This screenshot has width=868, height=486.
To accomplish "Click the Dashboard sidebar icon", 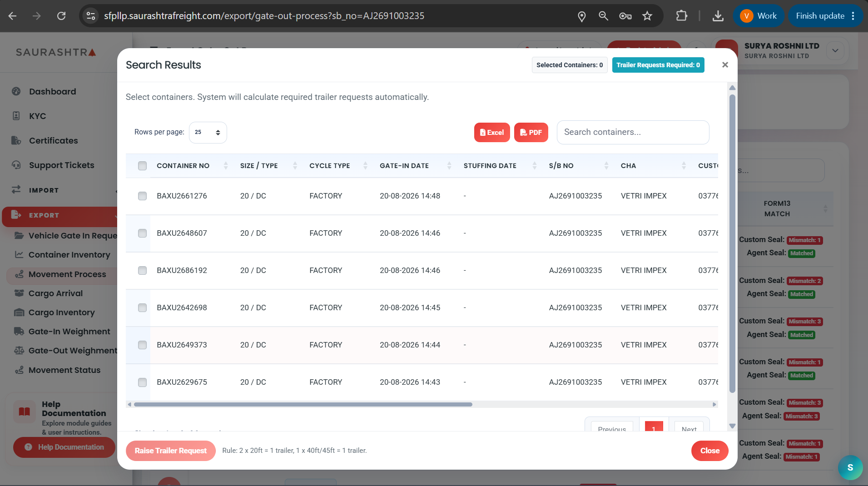I will click(x=16, y=91).
